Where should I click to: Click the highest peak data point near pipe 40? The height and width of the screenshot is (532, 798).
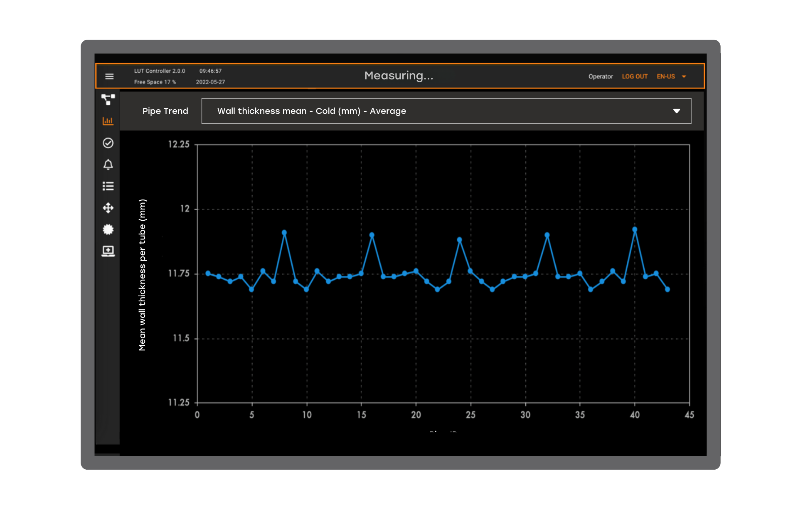point(635,229)
